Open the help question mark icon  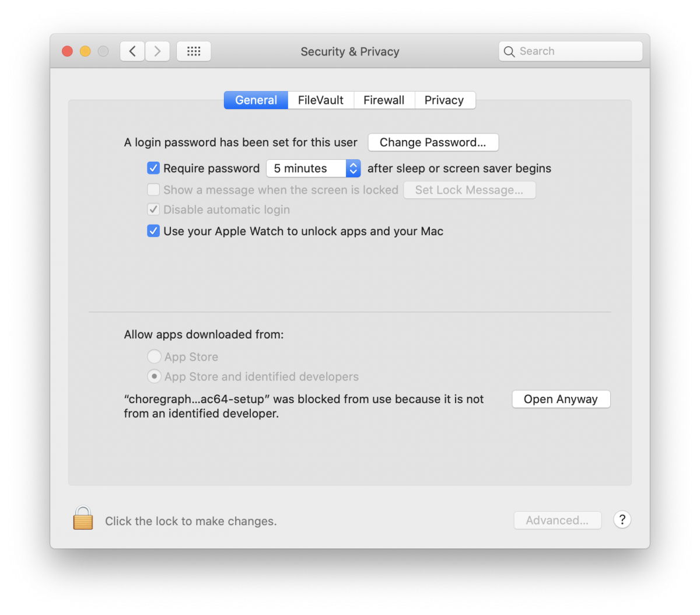click(x=622, y=519)
